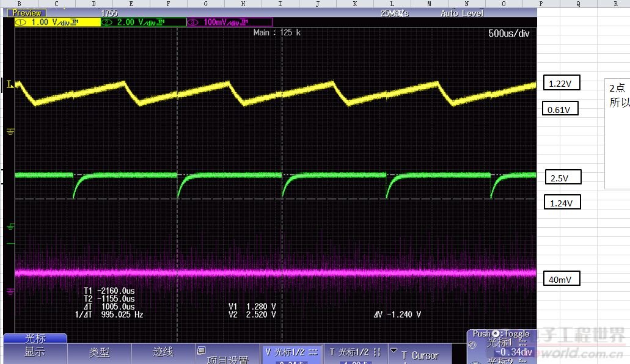
Task: Select the 40mV annotation box
Action: click(562, 278)
